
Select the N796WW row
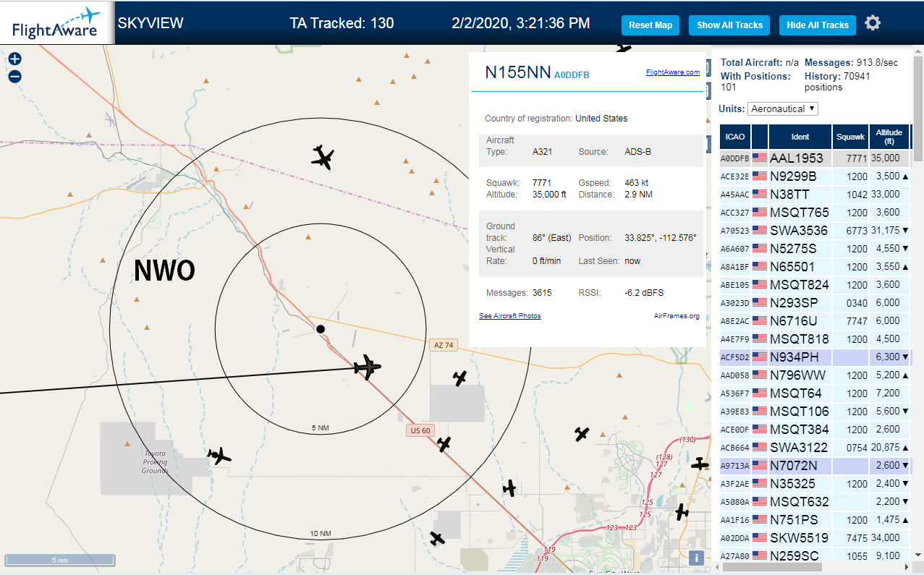point(815,375)
